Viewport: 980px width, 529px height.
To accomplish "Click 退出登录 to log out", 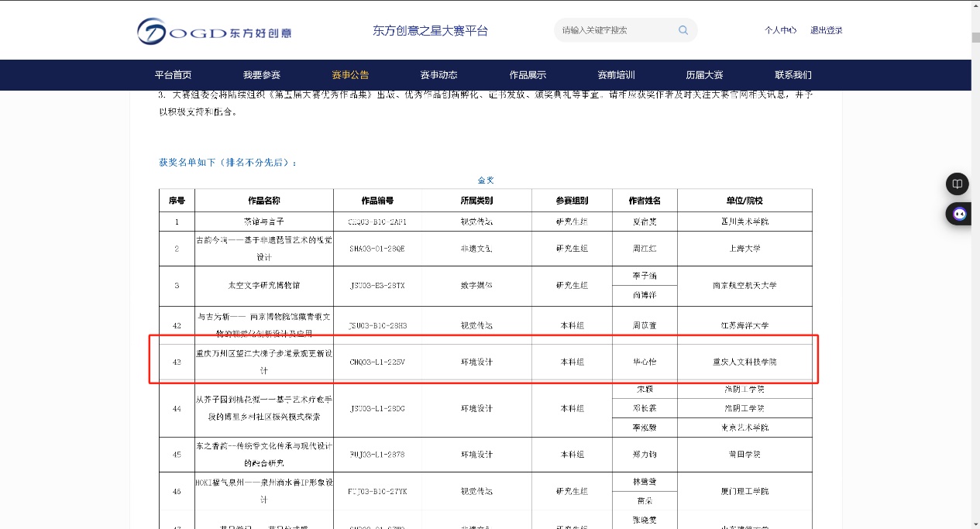I will (x=826, y=30).
